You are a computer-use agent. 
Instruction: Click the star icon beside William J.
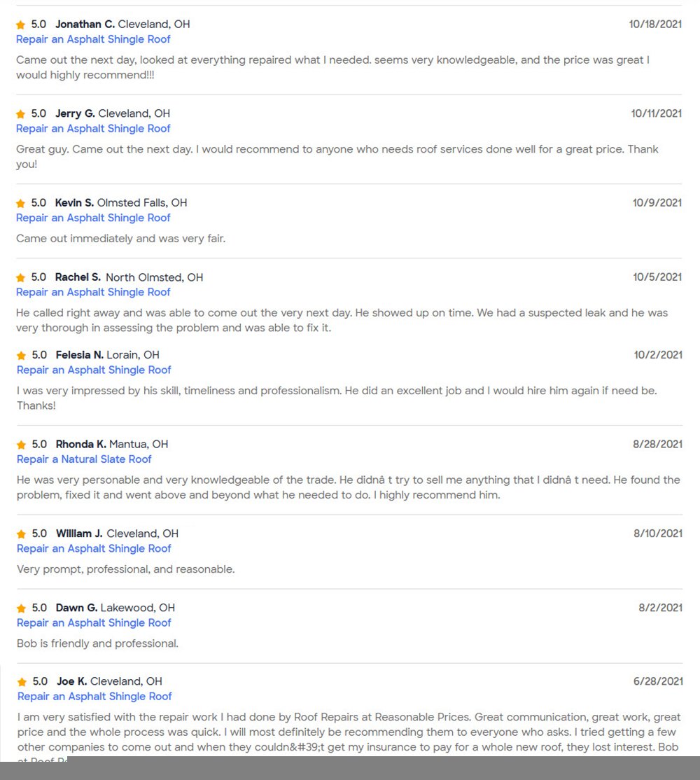(x=22, y=534)
